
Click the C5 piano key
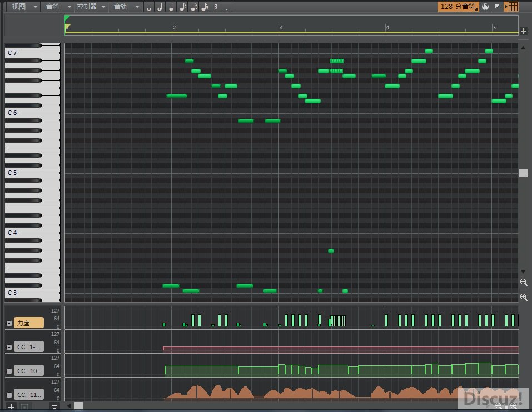(33, 173)
